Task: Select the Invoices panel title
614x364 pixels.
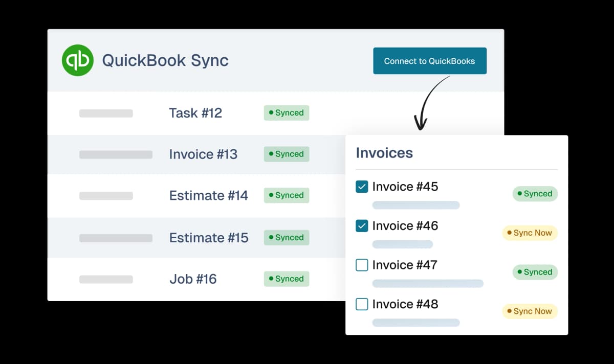Action: [384, 153]
